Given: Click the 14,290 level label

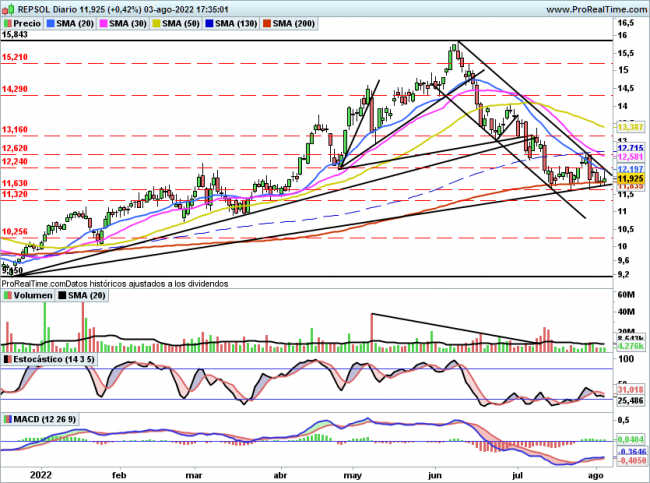Looking at the screenshot, I should [x=15, y=89].
